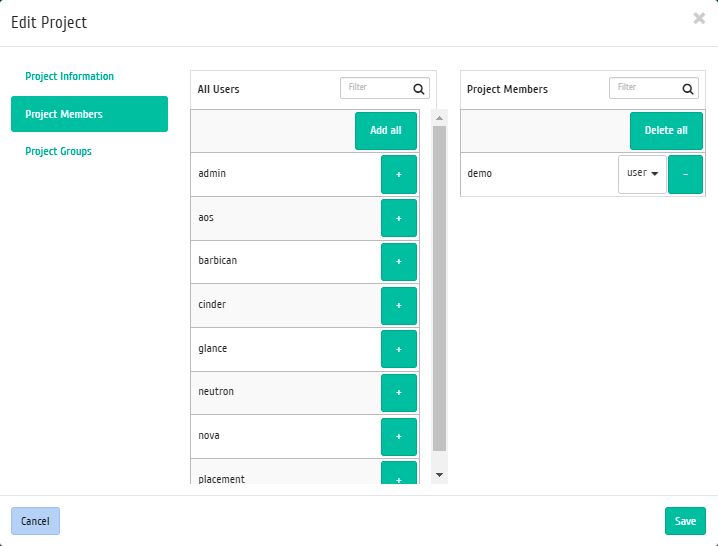718x546 pixels.
Task: Add neutron user with plus icon
Action: click(399, 393)
